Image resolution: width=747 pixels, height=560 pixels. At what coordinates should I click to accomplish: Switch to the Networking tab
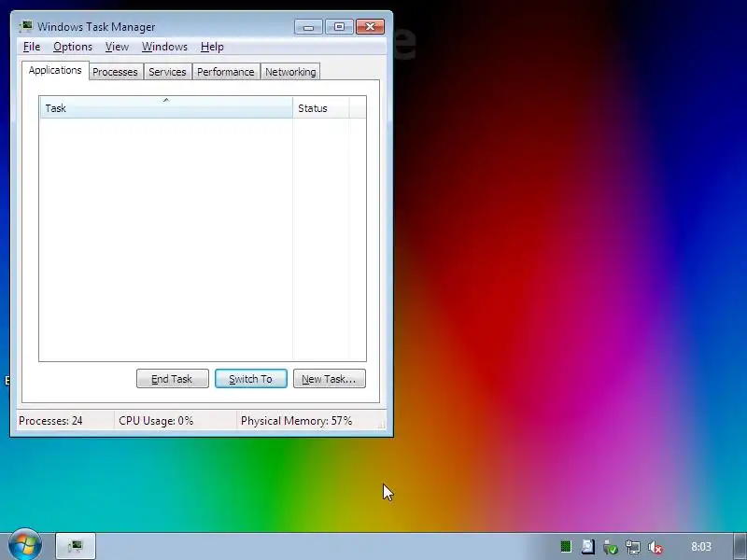pyautogui.click(x=290, y=72)
